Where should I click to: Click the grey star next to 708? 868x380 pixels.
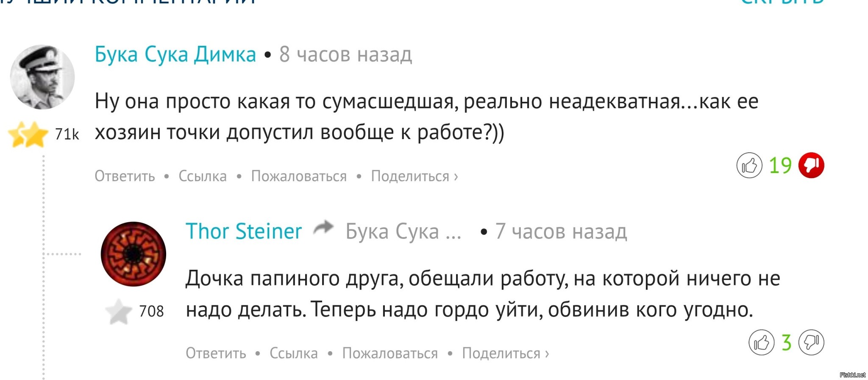[x=119, y=312]
